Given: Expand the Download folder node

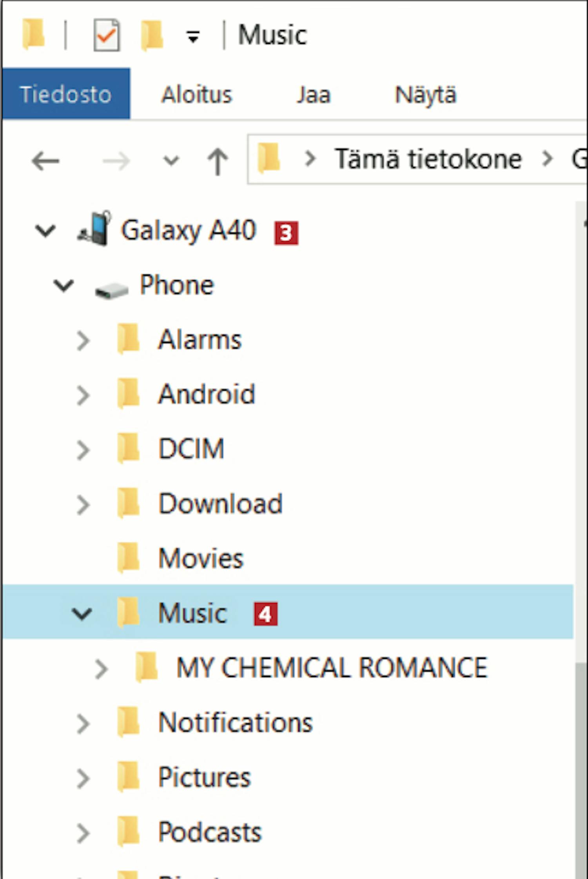Looking at the screenshot, I should (x=83, y=504).
